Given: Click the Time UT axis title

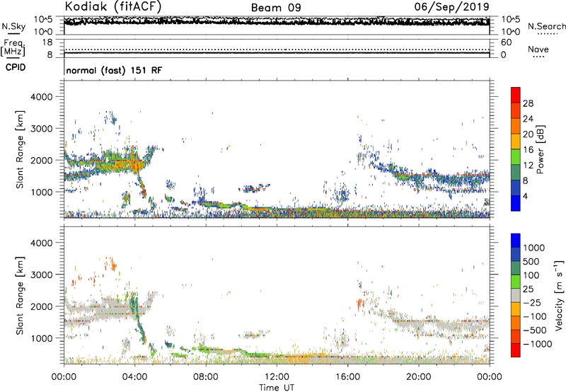Looking at the screenshot, I should [277, 387].
